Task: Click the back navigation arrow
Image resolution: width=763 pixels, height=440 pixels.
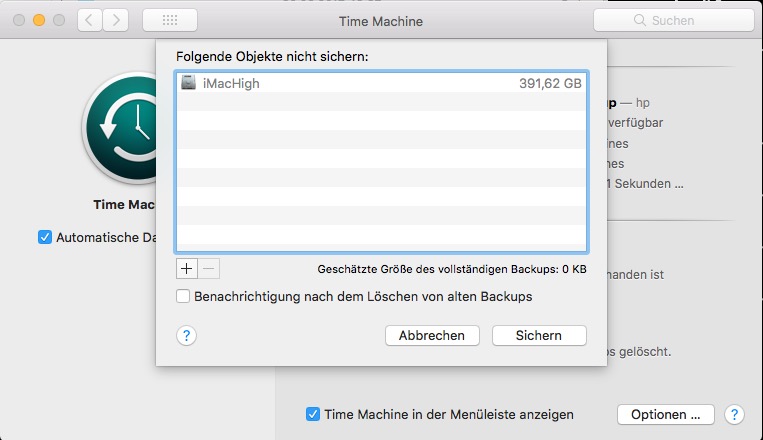Action: (90, 20)
